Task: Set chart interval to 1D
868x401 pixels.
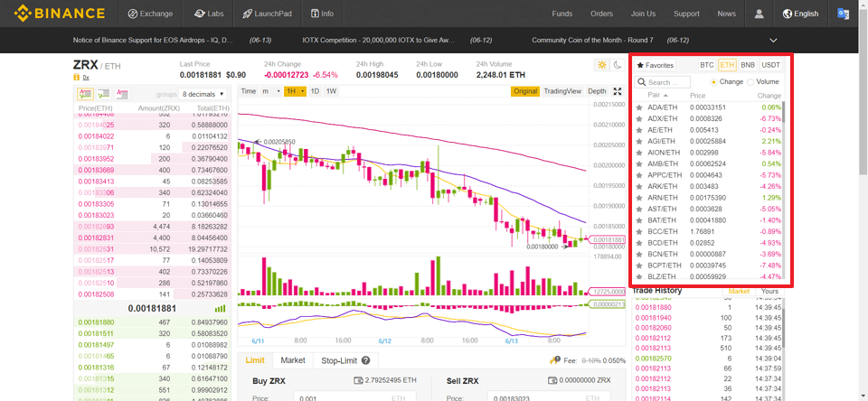Action: (x=315, y=91)
